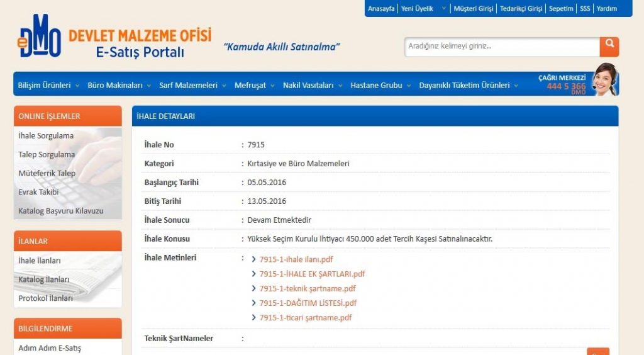Click chevron beside teknik şartname.pdf
644x355 pixels.
point(254,288)
